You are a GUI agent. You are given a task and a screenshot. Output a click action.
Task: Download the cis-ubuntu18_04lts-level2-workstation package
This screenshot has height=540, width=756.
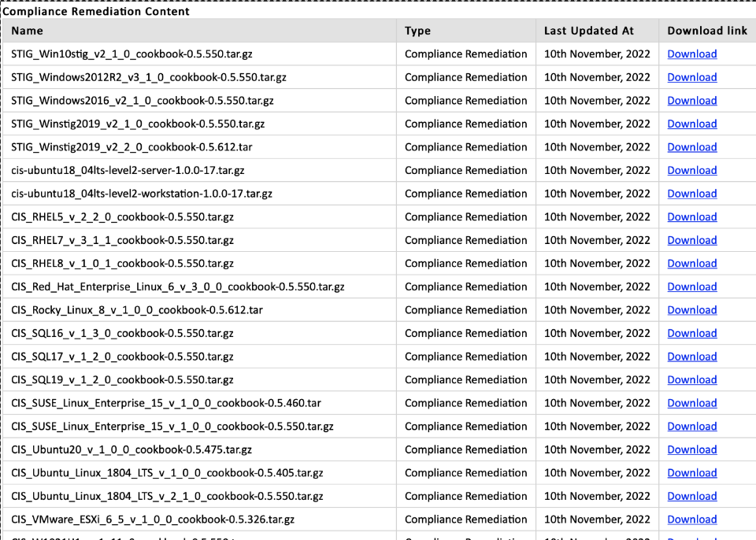tap(691, 193)
